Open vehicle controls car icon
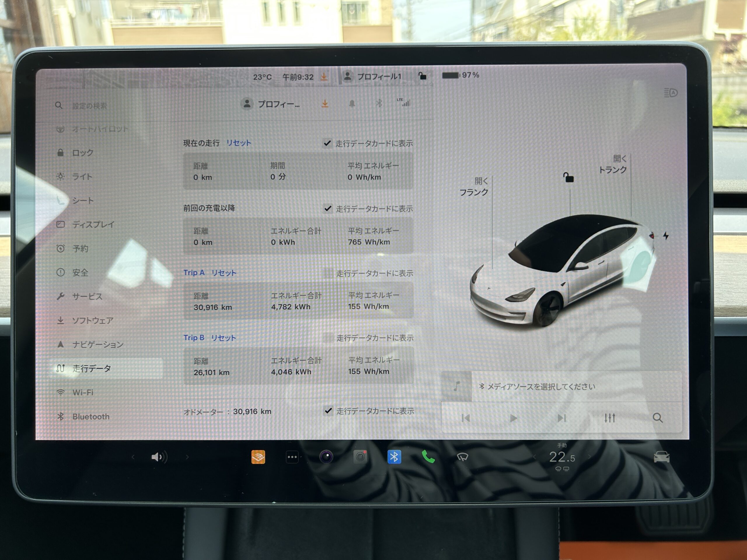747x560 pixels. (x=662, y=457)
